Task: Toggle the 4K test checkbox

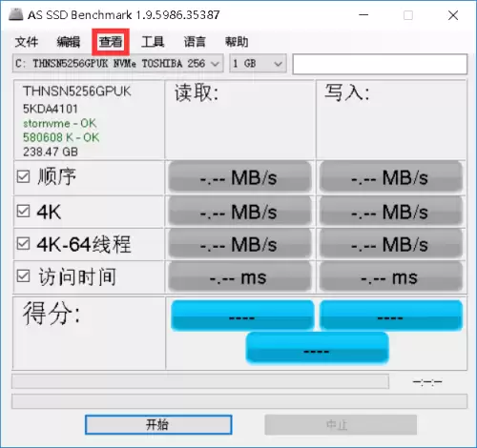Action: pos(23,211)
